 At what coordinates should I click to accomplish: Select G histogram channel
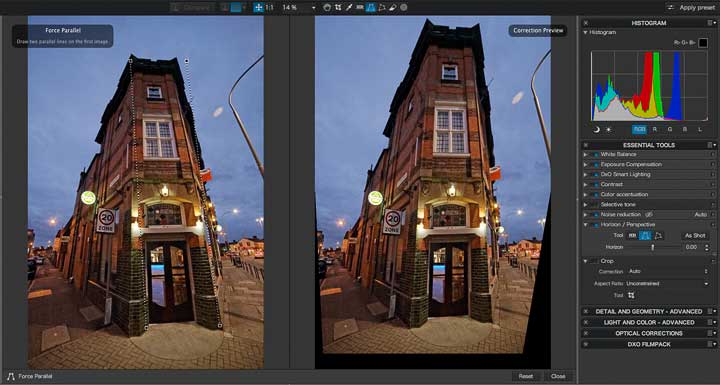click(x=670, y=130)
